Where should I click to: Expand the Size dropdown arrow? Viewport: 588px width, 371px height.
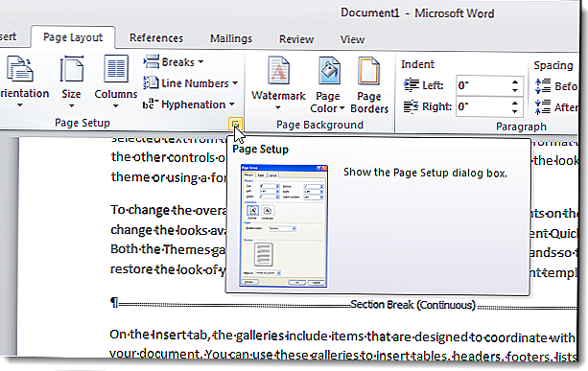71,106
